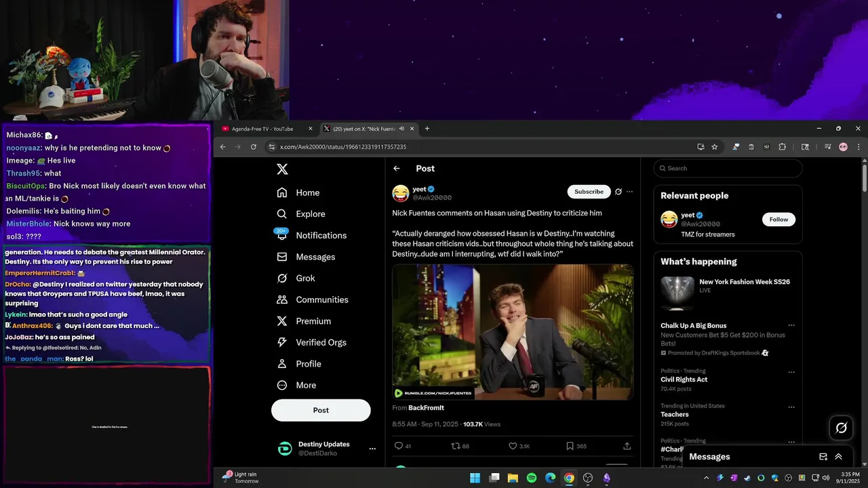Click the Profile person icon
The image size is (868, 488).
coord(282,364)
